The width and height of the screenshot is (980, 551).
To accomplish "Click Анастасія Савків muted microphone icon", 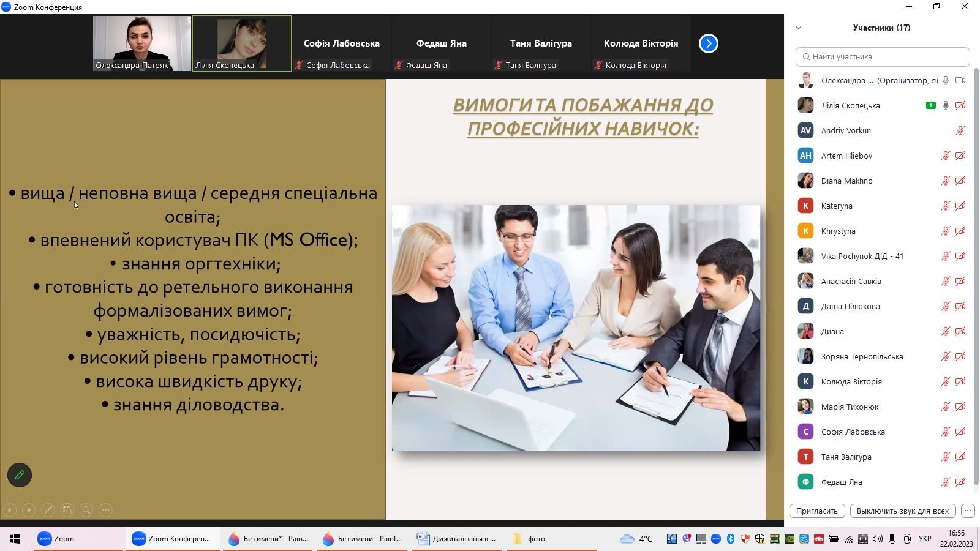I will [x=946, y=281].
